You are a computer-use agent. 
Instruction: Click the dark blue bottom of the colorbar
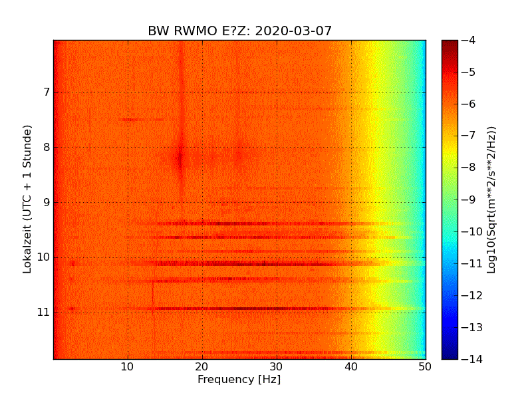450,354
